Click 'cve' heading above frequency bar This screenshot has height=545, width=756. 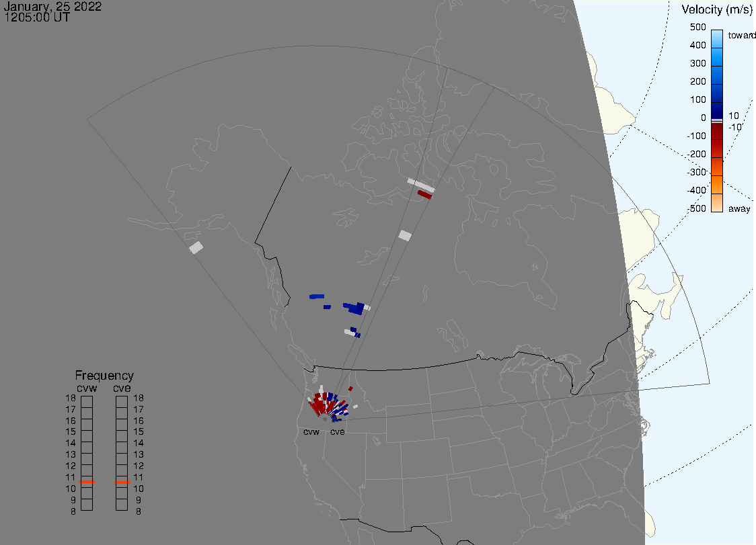click(122, 388)
